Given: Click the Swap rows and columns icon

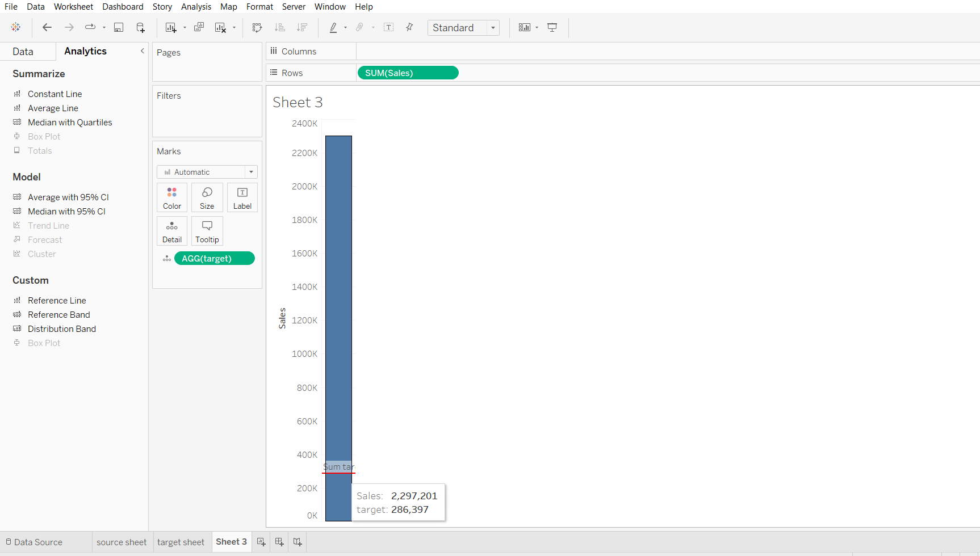Looking at the screenshot, I should point(257,27).
